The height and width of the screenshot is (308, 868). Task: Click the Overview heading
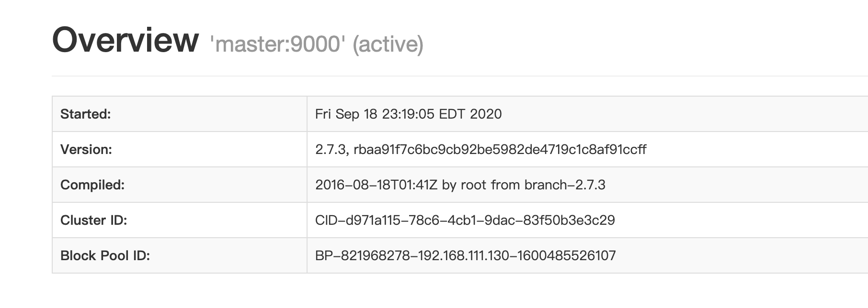click(125, 40)
